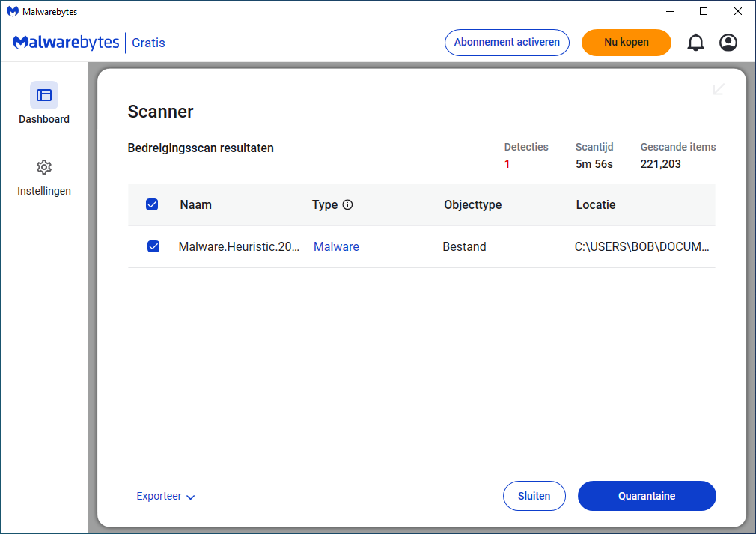
Task: Click the Malwarebytes logo in header
Action: pos(66,43)
